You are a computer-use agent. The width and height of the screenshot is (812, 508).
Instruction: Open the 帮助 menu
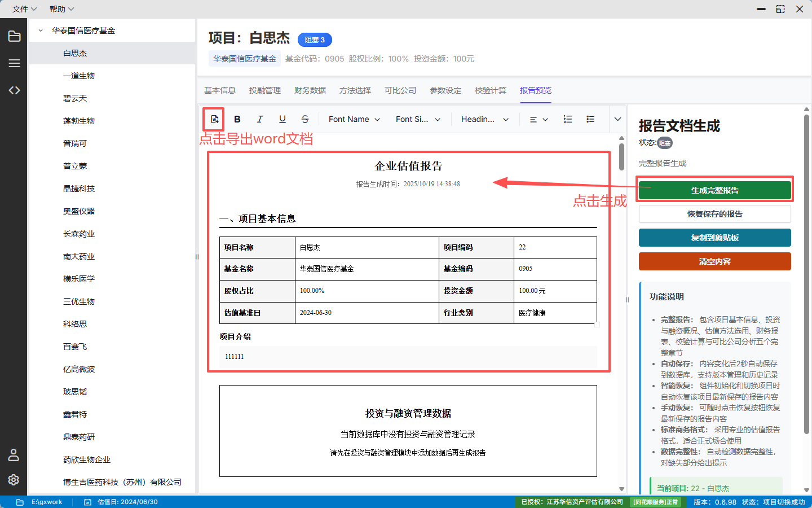61,9
